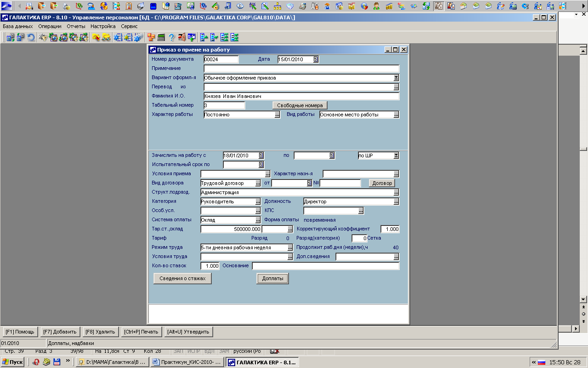
Task: Switch to Практикум_КИС-2010 taskbar window
Action: 187,362
